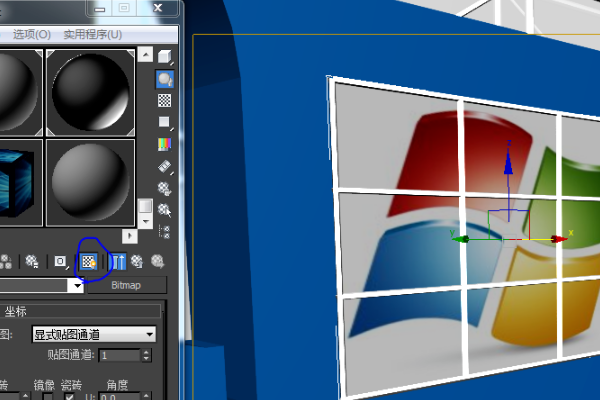Click the U angle value field

click(x=119, y=396)
